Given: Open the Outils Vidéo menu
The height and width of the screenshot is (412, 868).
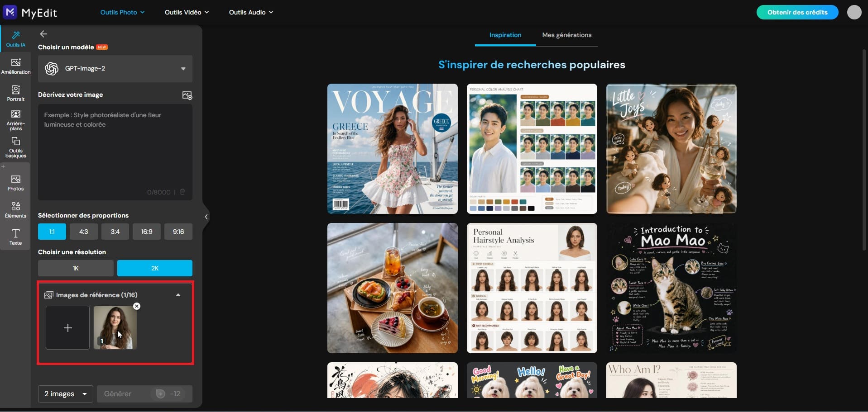Looking at the screenshot, I should [x=187, y=12].
